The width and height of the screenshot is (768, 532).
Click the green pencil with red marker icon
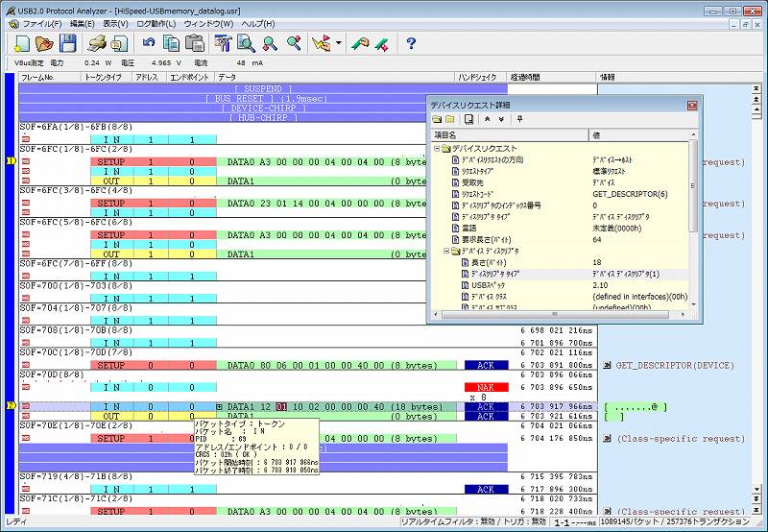382,43
